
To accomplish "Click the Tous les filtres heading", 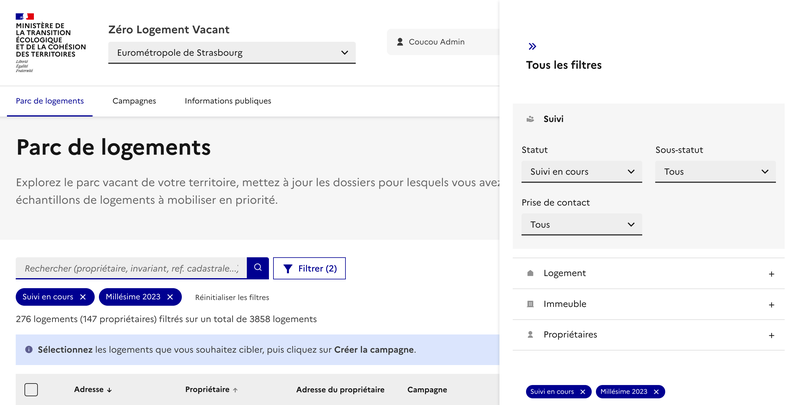I will pyautogui.click(x=564, y=65).
